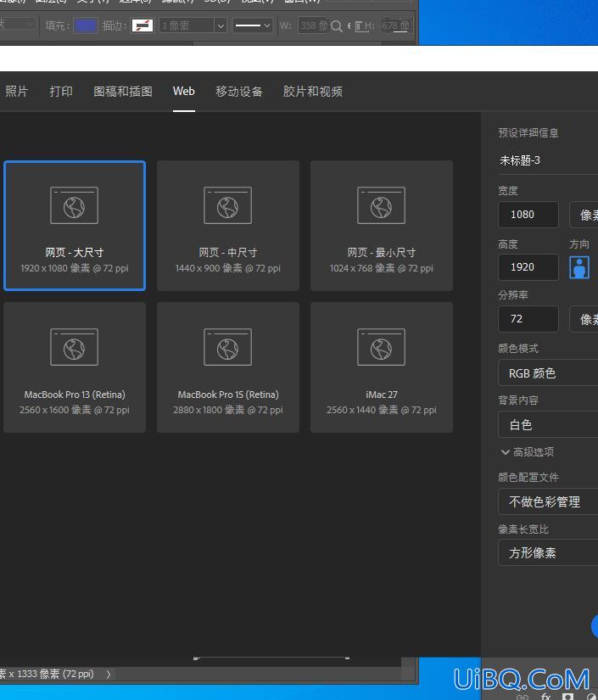Image resolution: width=598 pixels, height=700 pixels.
Task: Click the shape W width field
Action: click(315, 26)
